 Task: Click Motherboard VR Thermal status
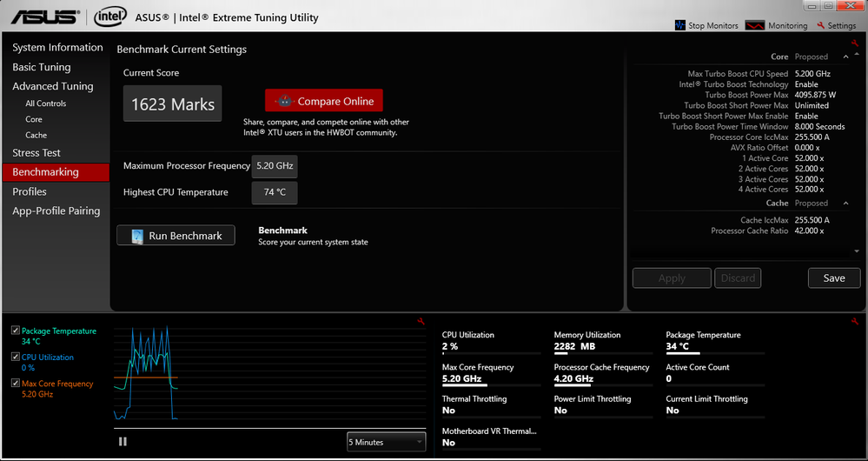point(448,443)
